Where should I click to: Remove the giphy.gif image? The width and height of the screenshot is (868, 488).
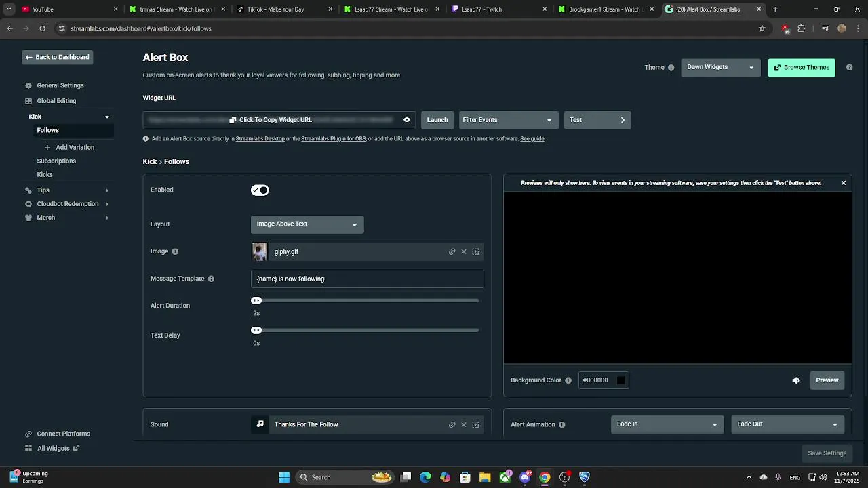464,252
